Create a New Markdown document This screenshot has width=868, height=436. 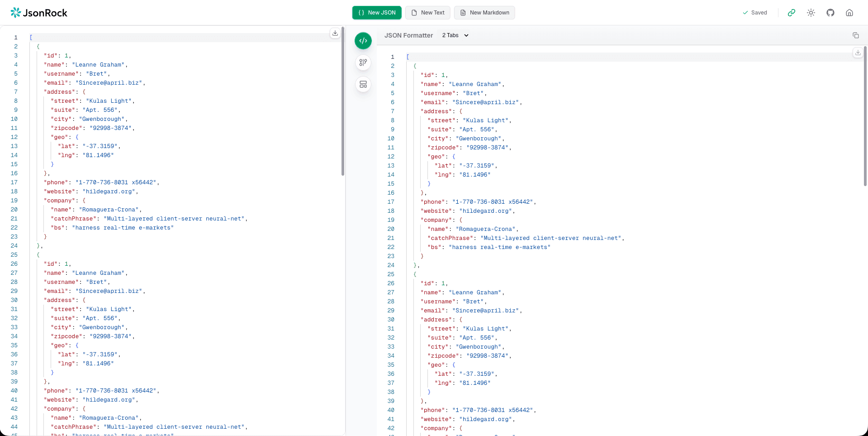point(484,13)
